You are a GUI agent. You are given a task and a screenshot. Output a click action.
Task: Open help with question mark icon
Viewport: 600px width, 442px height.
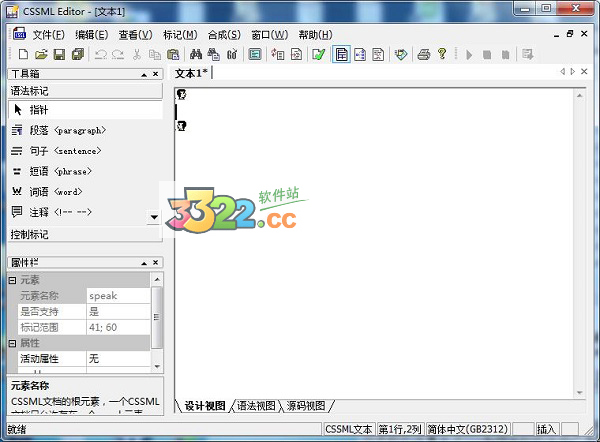(x=442, y=54)
